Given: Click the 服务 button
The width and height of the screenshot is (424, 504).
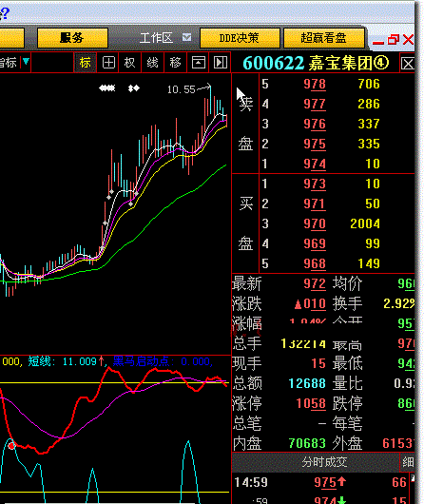Looking at the screenshot, I should click(x=72, y=38).
